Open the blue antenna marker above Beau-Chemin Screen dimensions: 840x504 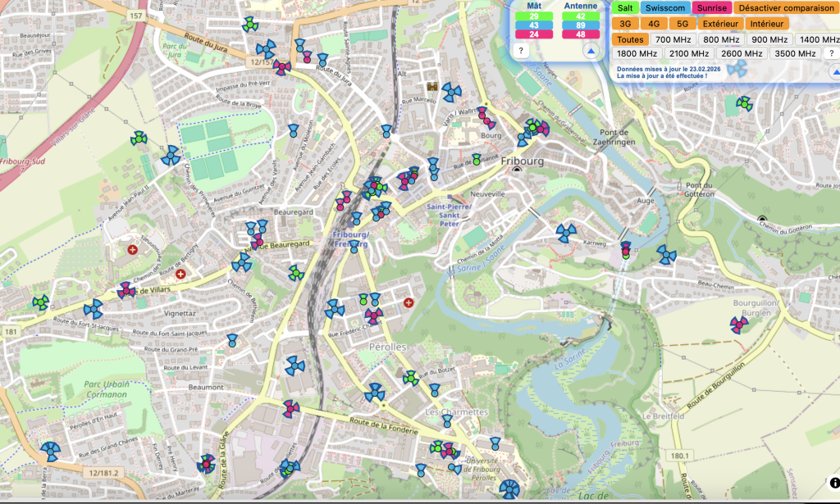[x=667, y=256]
